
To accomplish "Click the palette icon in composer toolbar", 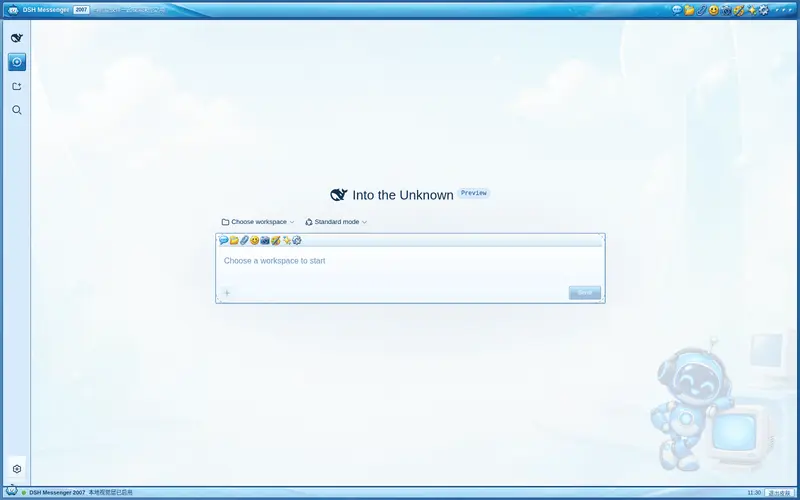I will coord(276,240).
